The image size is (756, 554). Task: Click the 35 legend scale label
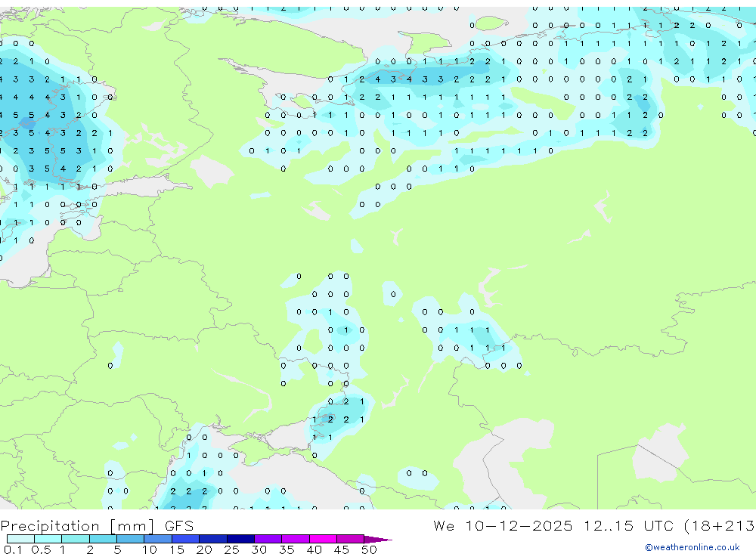click(287, 549)
